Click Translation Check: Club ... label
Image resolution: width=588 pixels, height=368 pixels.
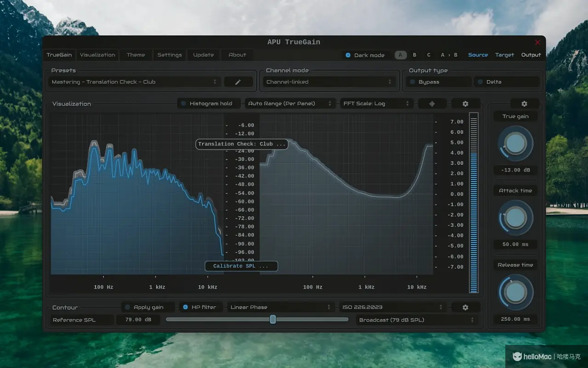[242, 144]
